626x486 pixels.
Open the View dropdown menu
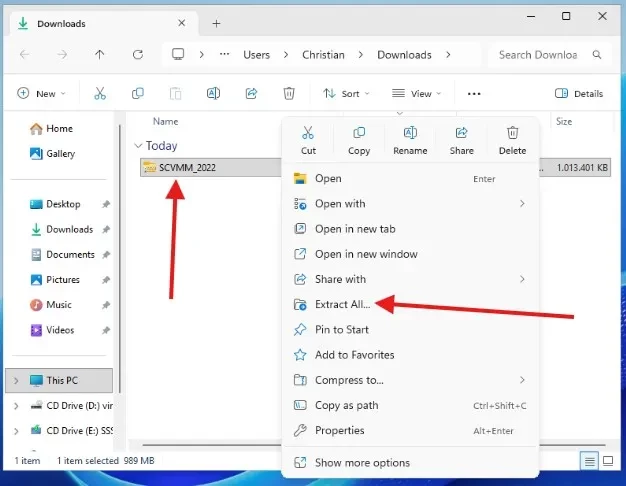coord(416,93)
